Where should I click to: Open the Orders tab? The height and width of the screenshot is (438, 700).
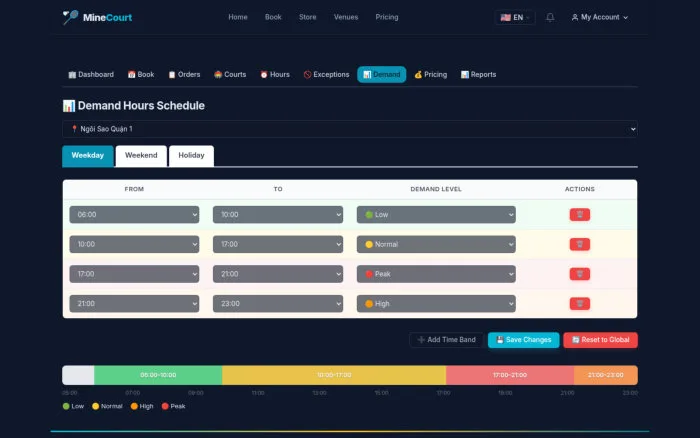[x=184, y=75]
